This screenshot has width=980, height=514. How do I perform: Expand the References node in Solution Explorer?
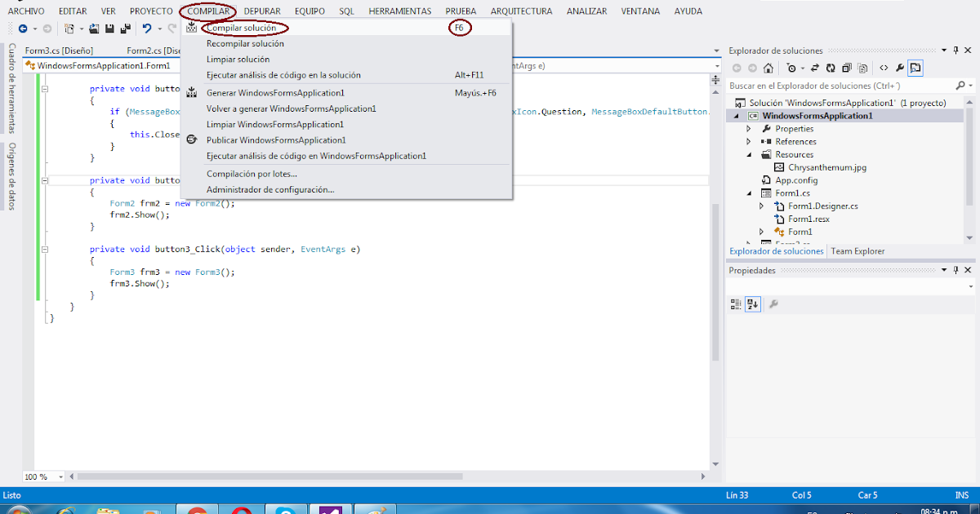coord(751,141)
